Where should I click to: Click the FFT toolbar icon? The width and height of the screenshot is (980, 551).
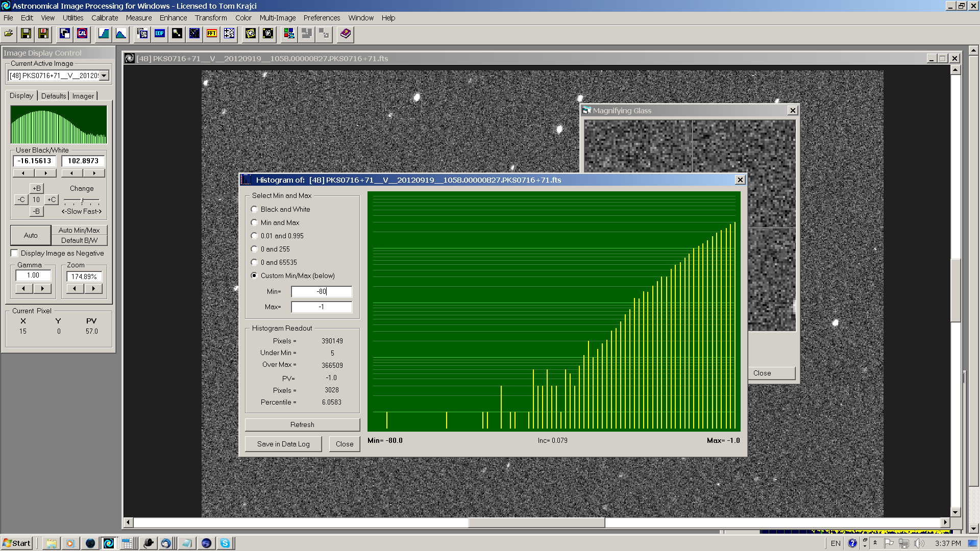pyautogui.click(x=211, y=34)
